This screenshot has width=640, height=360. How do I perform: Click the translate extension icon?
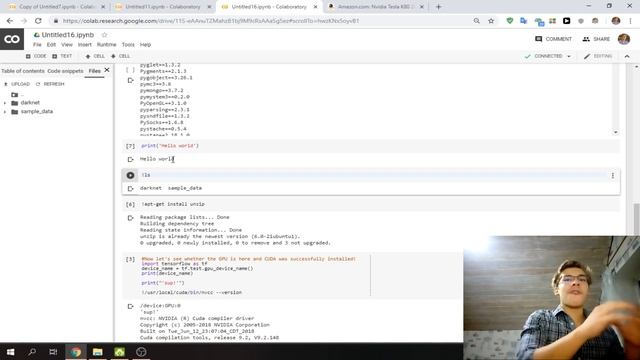[x=524, y=20]
